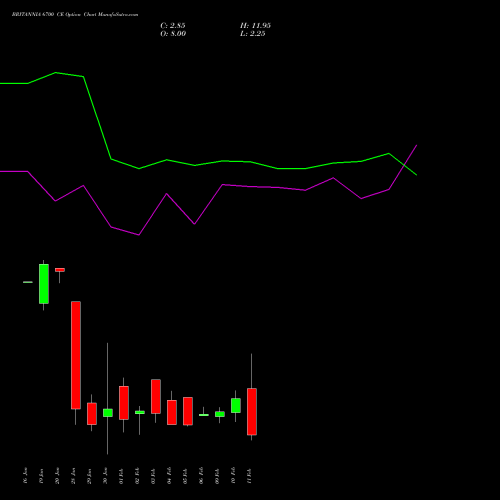This screenshot has width=500, height=500.
Task: Click the 03 Feb date label
Action: (154, 476)
